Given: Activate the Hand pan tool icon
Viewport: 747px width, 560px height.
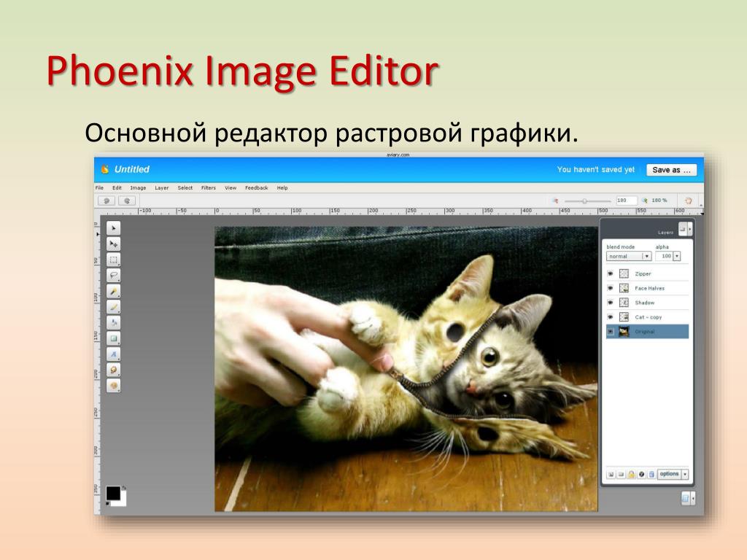Looking at the screenshot, I should pyautogui.click(x=688, y=201).
